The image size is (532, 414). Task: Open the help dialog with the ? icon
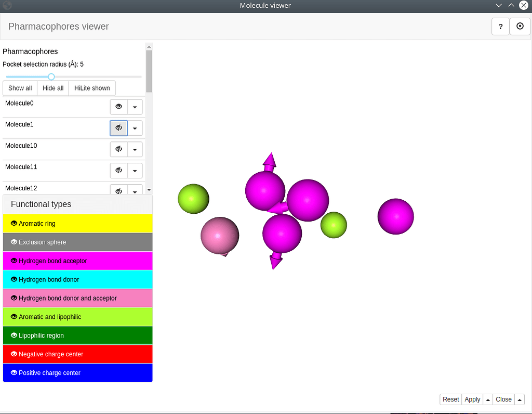tap(500, 26)
